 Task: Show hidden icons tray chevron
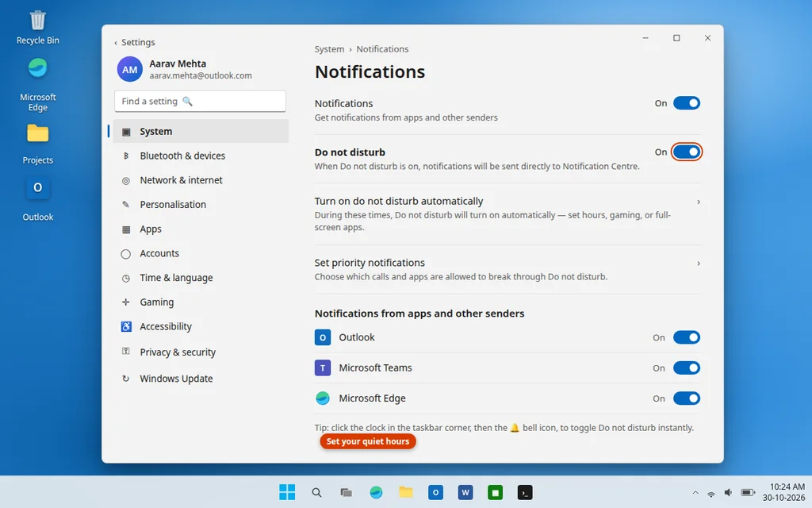point(695,493)
